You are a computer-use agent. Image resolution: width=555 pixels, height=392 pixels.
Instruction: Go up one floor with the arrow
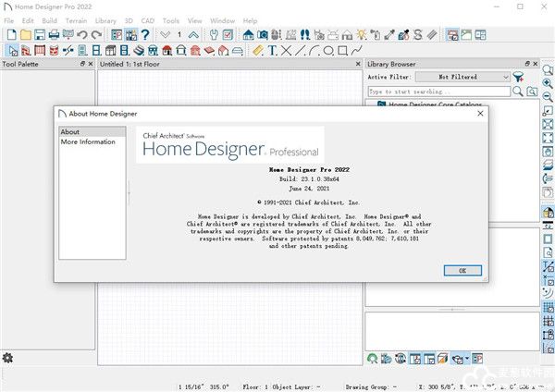(x=193, y=34)
